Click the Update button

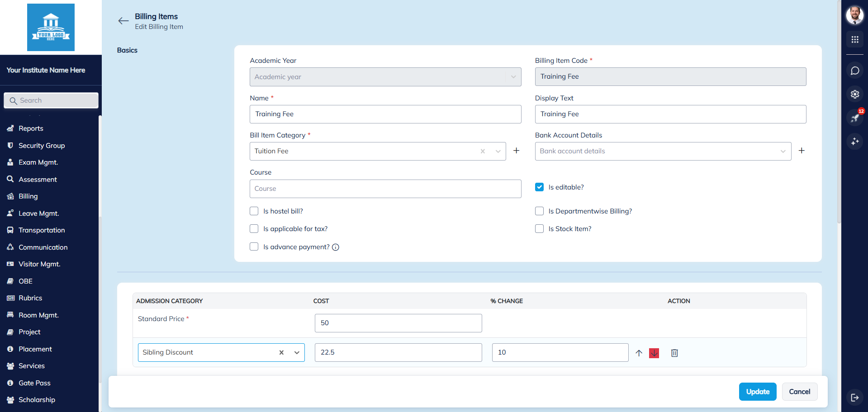tap(757, 392)
